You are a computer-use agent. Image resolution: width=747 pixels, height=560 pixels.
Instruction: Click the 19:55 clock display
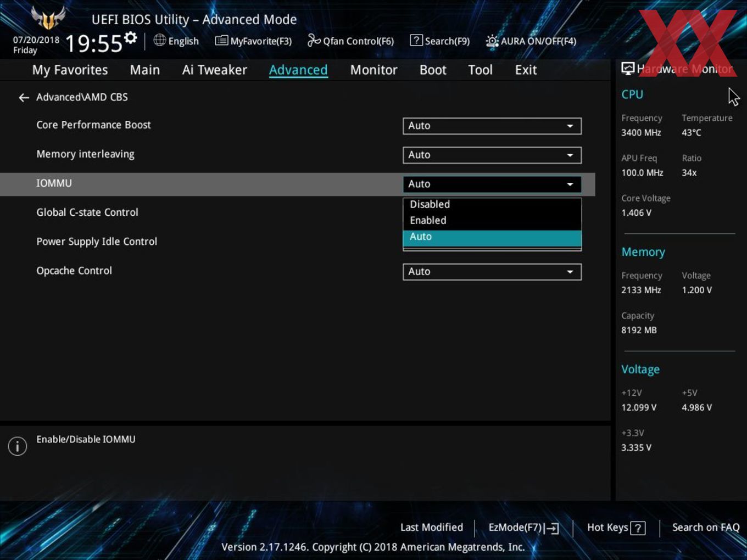point(93,43)
